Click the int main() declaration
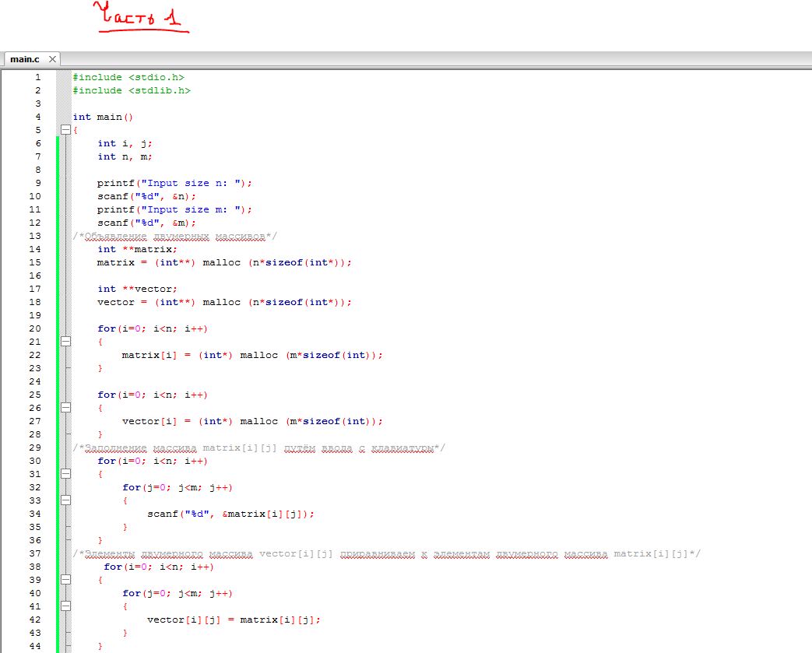 [x=103, y=117]
